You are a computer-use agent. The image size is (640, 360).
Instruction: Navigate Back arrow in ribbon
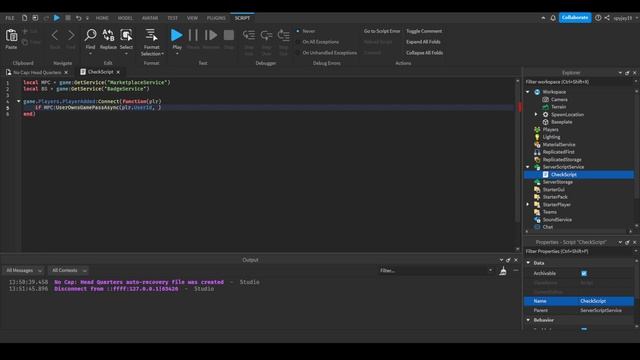pyautogui.click(x=55, y=35)
